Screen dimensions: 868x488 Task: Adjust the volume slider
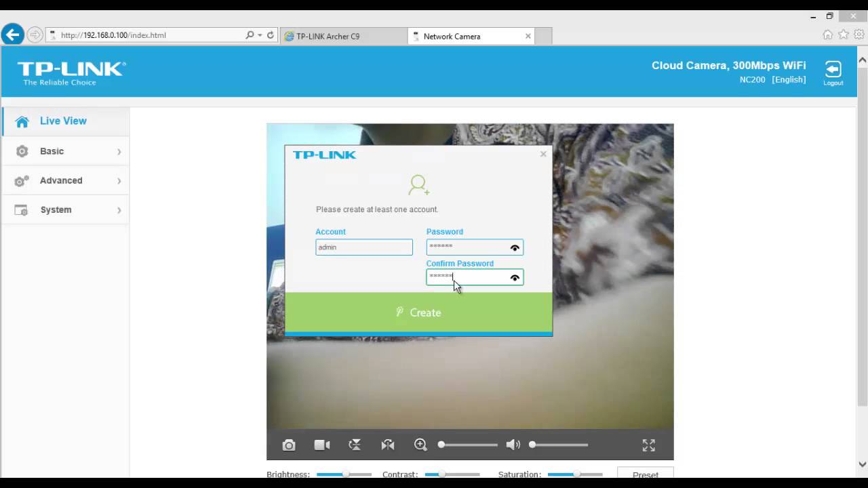[558, 445]
